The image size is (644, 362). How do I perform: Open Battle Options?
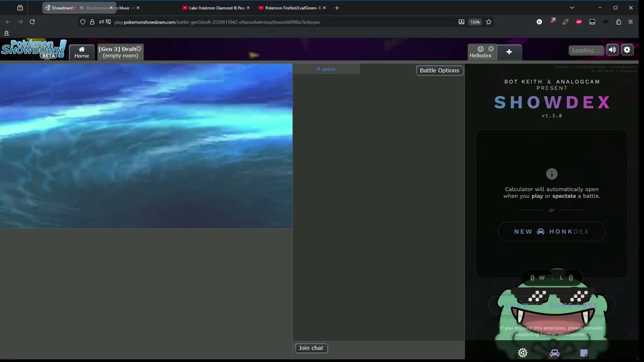click(439, 70)
